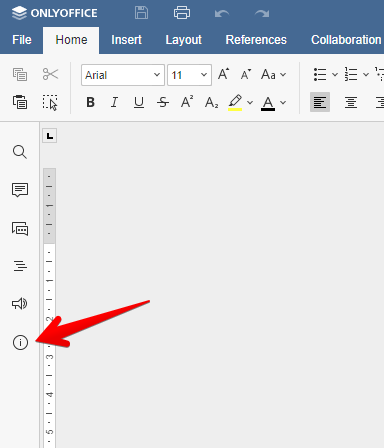
Task: Toggle italic formatting
Action: click(114, 102)
